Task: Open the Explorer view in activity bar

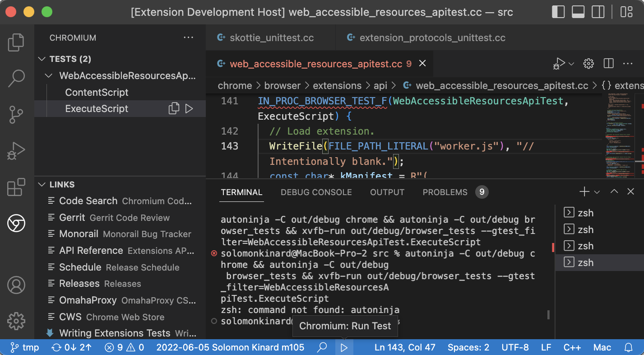Action: click(x=16, y=42)
